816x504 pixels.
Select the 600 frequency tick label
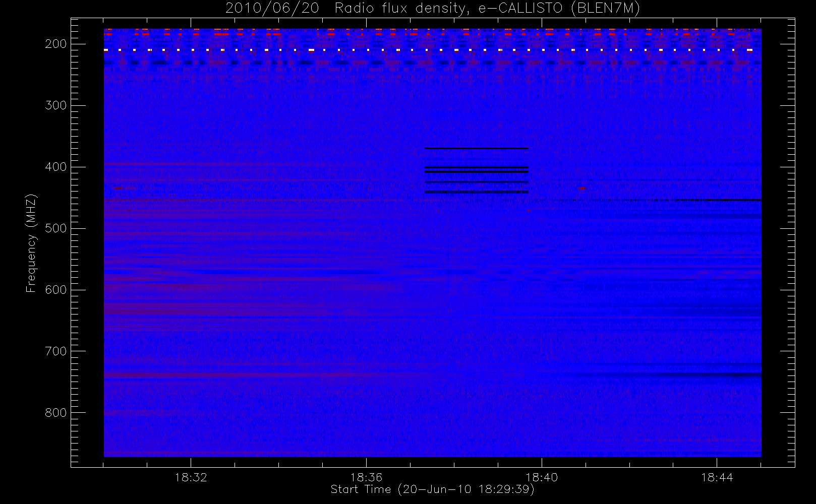tap(56, 290)
